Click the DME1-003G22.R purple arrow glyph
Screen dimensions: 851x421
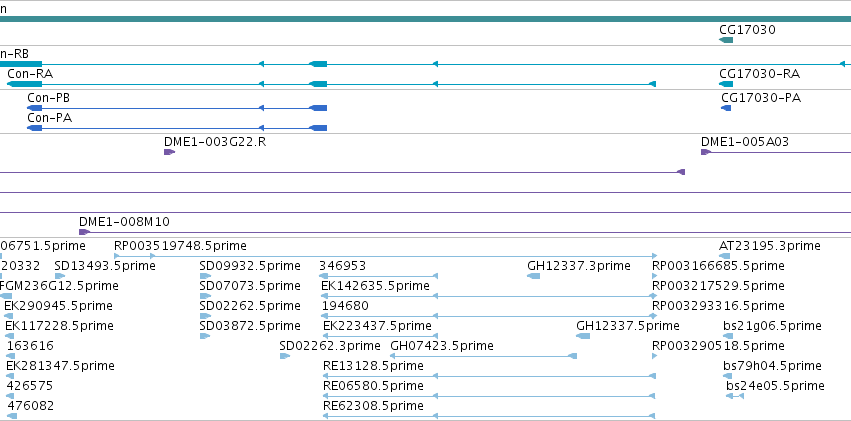[169, 152]
